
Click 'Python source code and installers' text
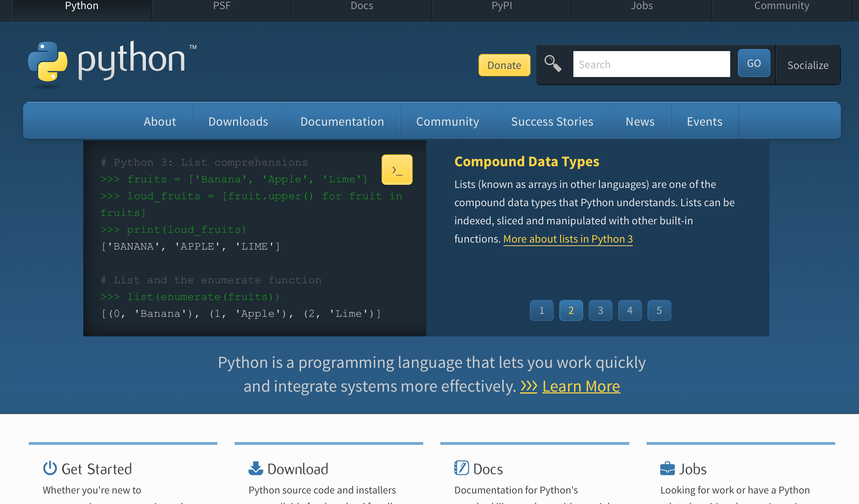322,490
